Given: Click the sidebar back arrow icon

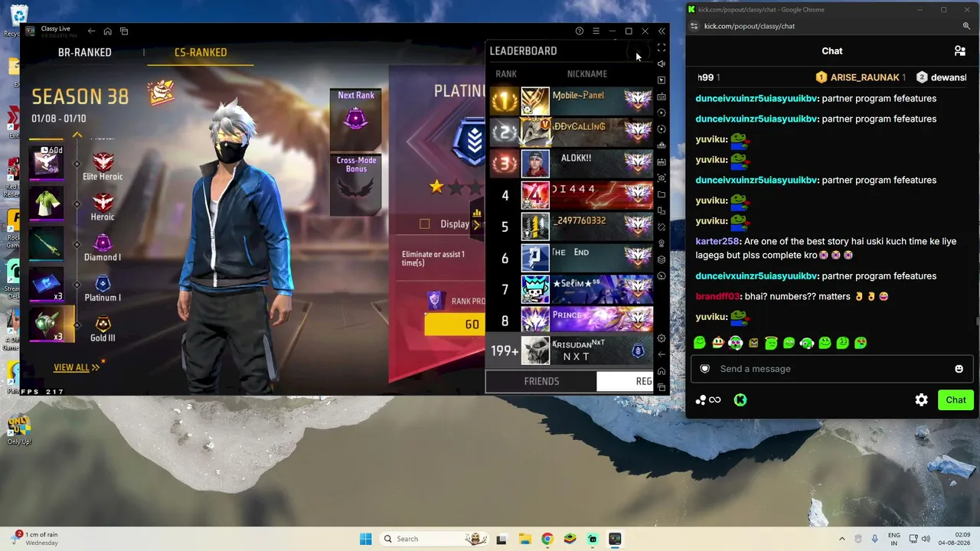Looking at the screenshot, I should (661, 354).
